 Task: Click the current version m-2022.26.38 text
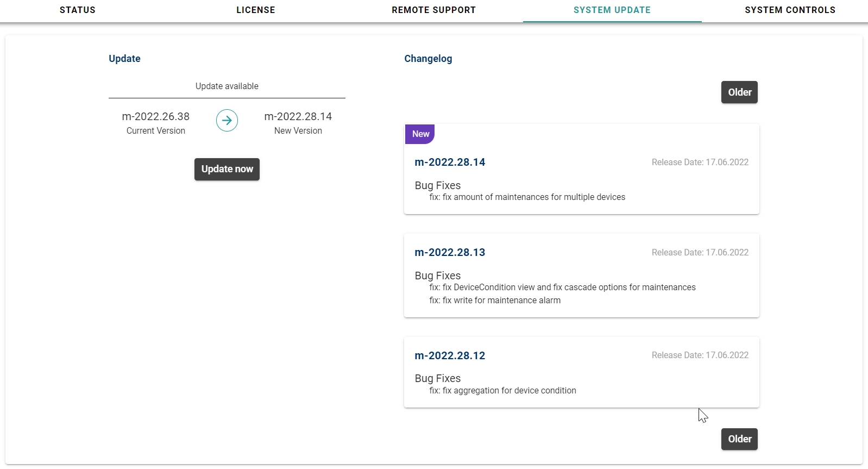[156, 117]
